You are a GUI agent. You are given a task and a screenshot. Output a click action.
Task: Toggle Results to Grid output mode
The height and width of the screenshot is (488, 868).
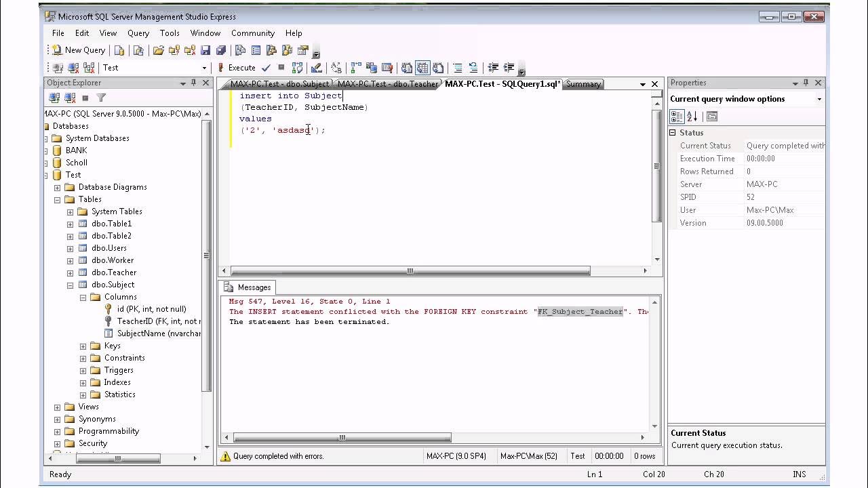pyautogui.click(x=422, y=68)
